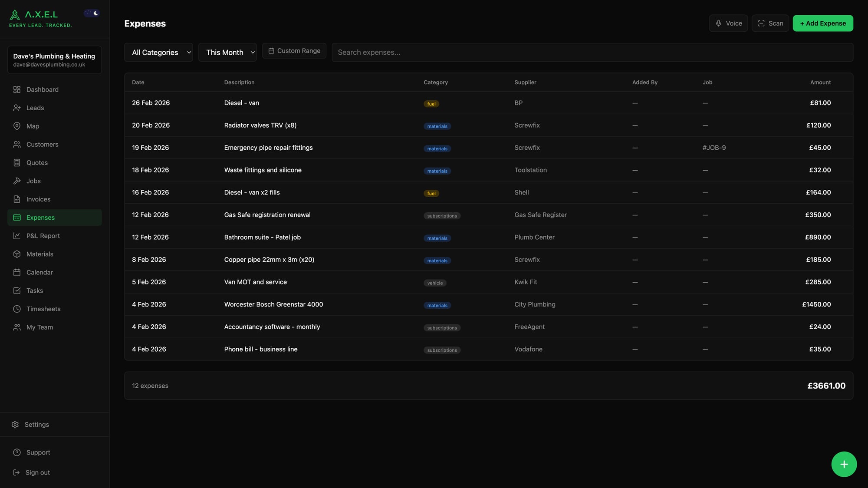Open the Custom Range date picker
This screenshot has width=868, height=488.
click(294, 50)
